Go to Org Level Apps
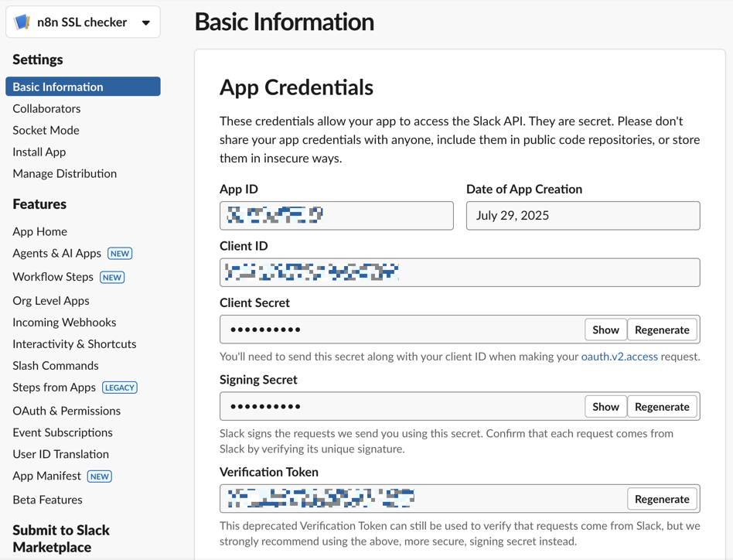 (x=50, y=301)
